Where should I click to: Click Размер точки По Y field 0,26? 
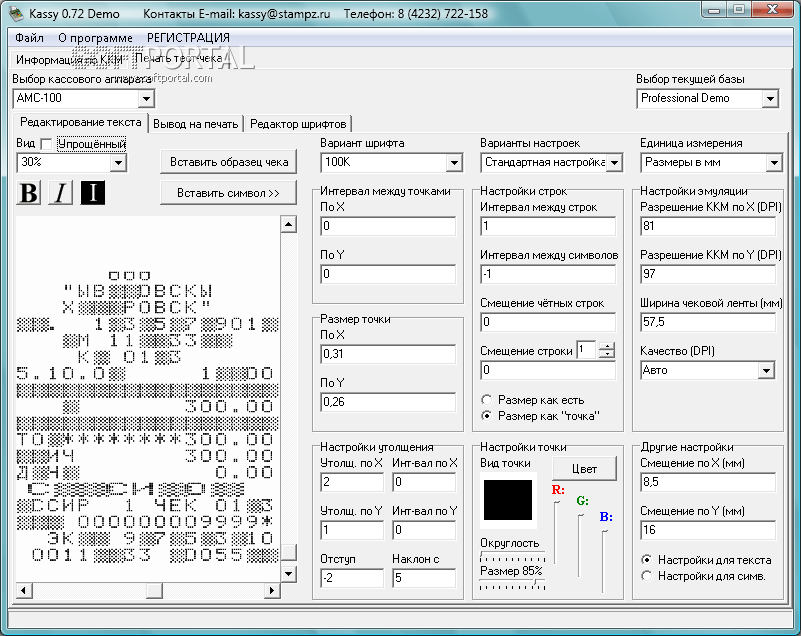[x=388, y=402]
